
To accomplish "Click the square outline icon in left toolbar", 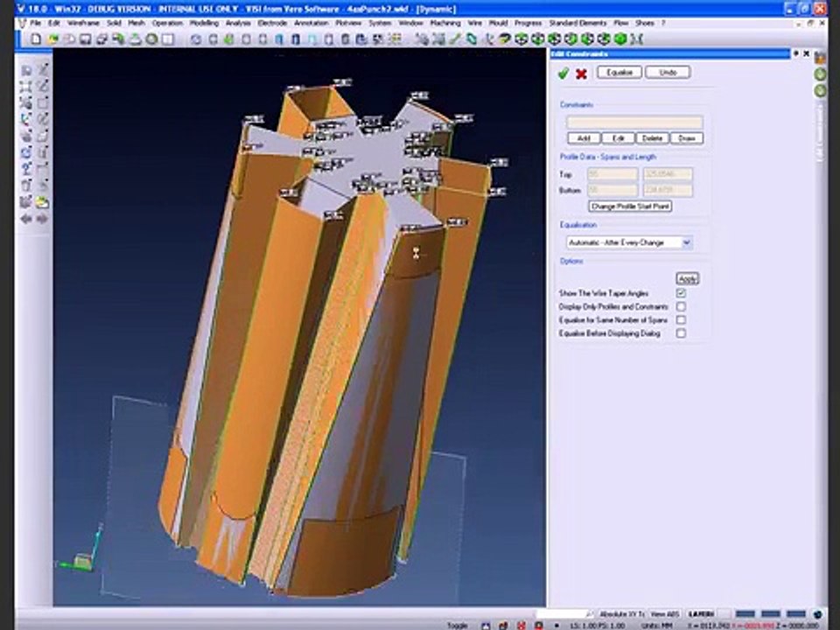I will 43,103.
